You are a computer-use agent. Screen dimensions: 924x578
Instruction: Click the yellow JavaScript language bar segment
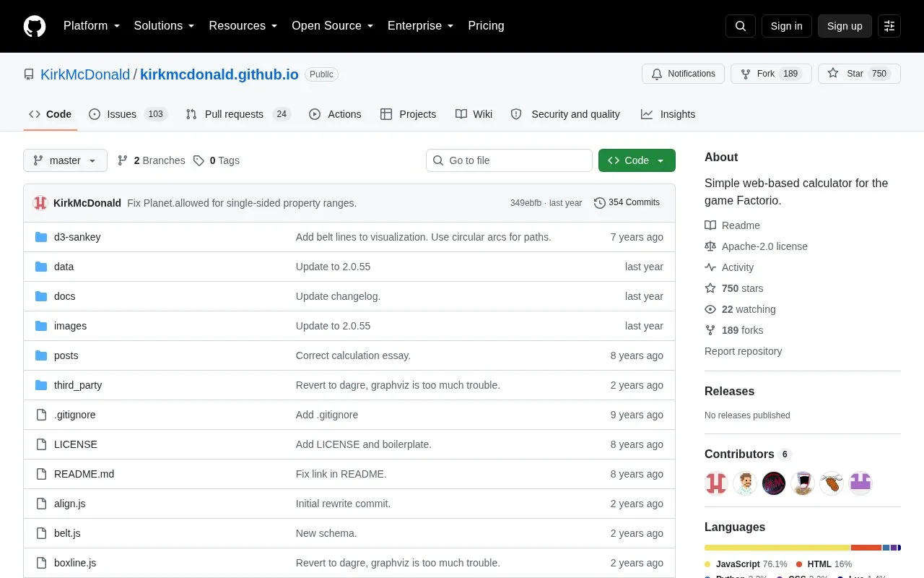(x=777, y=548)
